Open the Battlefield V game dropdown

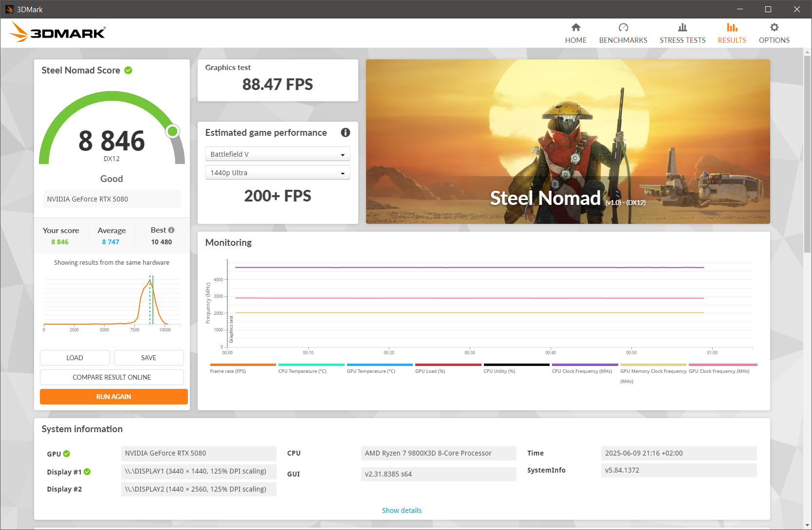pos(277,154)
